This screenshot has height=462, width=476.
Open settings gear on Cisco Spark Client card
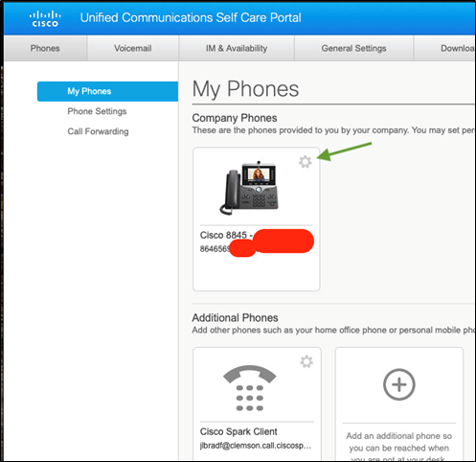point(306,361)
